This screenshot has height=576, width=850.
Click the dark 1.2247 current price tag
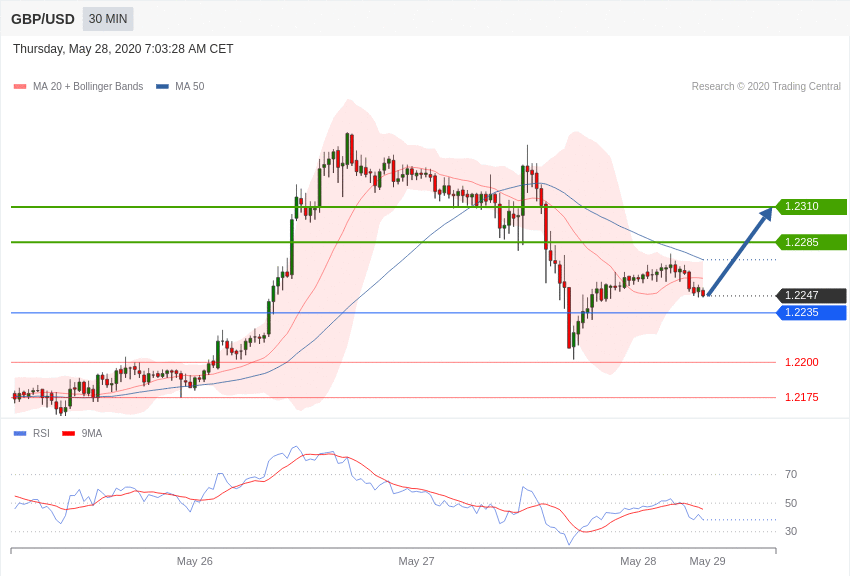tap(811, 295)
